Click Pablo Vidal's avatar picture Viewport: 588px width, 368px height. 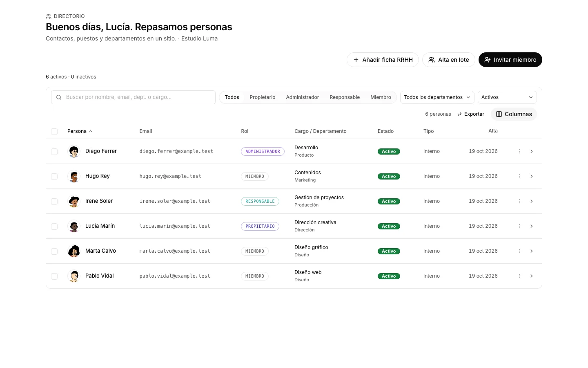click(74, 276)
